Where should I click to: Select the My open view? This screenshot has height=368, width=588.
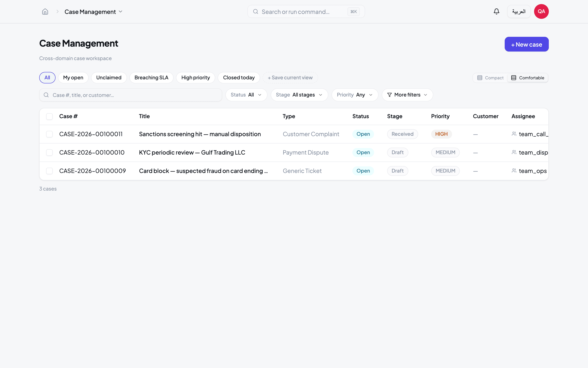click(x=73, y=78)
